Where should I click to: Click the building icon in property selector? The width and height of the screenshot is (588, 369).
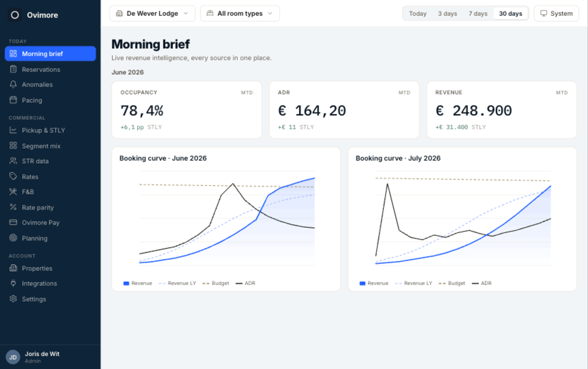click(120, 13)
